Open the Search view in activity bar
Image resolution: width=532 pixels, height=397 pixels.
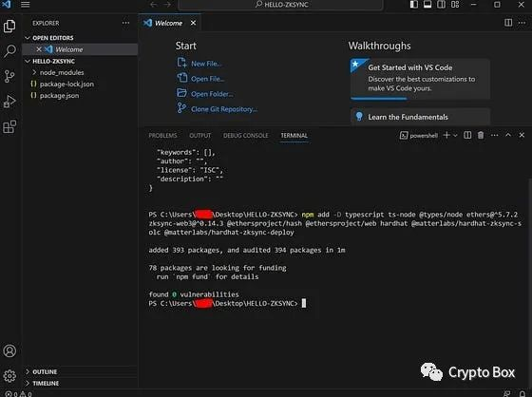[x=9, y=51]
